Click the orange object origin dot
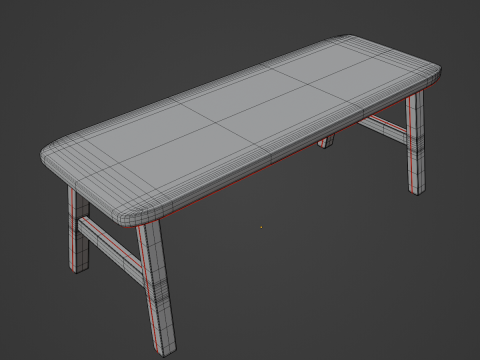 coord(261,227)
